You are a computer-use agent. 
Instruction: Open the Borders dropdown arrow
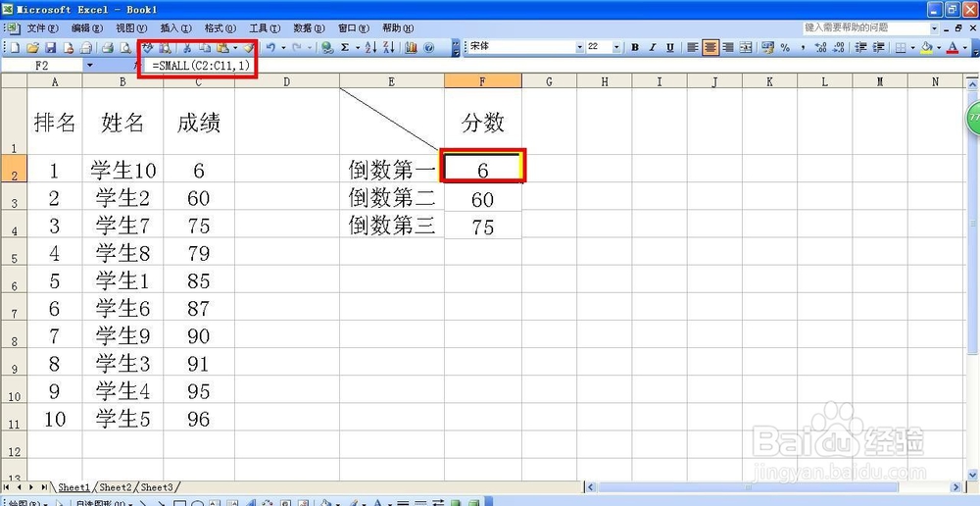913,47
